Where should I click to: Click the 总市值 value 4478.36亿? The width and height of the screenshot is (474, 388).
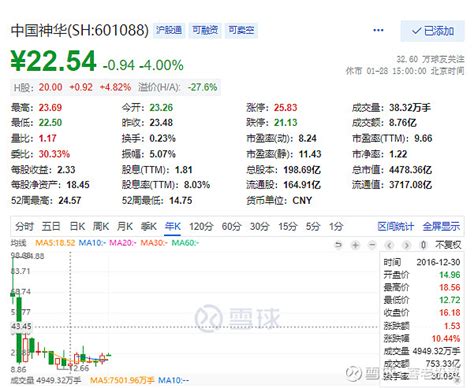click(410, 170)
